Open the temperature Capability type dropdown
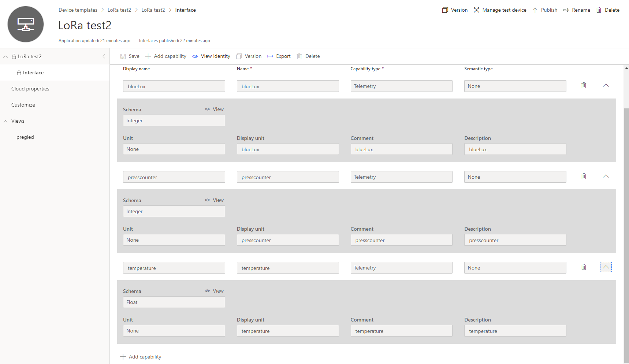The image size is (629, 364). pyautogui.click(x=401, y=267)
